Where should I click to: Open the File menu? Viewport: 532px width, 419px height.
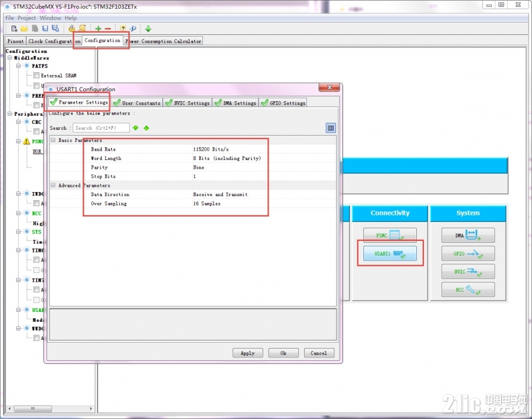click(9, 17)
